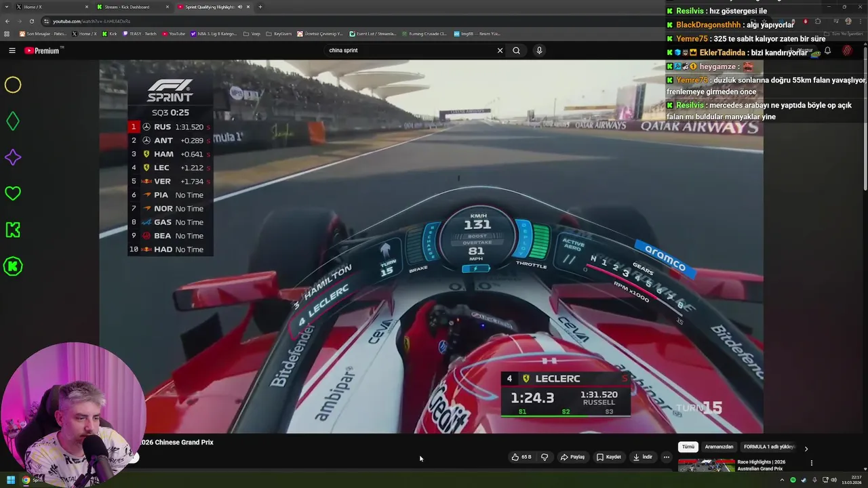Screen dimensions: 868x488
Task: Click 'heygamze' username in chat
Action: pos(717,66)
